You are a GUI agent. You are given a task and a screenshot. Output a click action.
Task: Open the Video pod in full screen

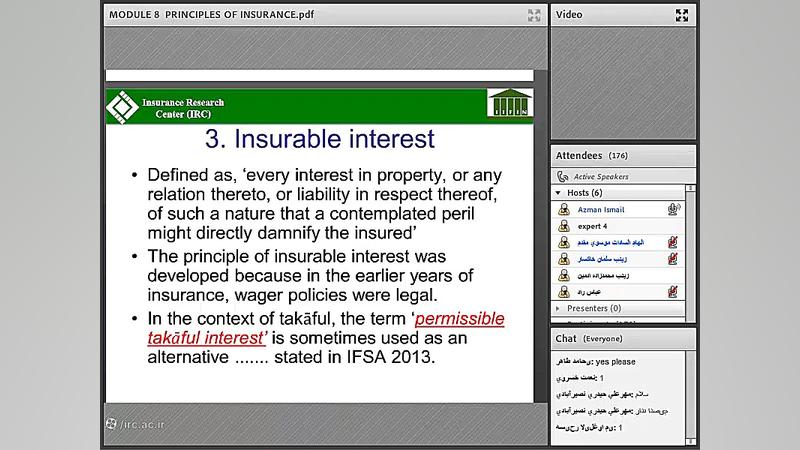682,15
